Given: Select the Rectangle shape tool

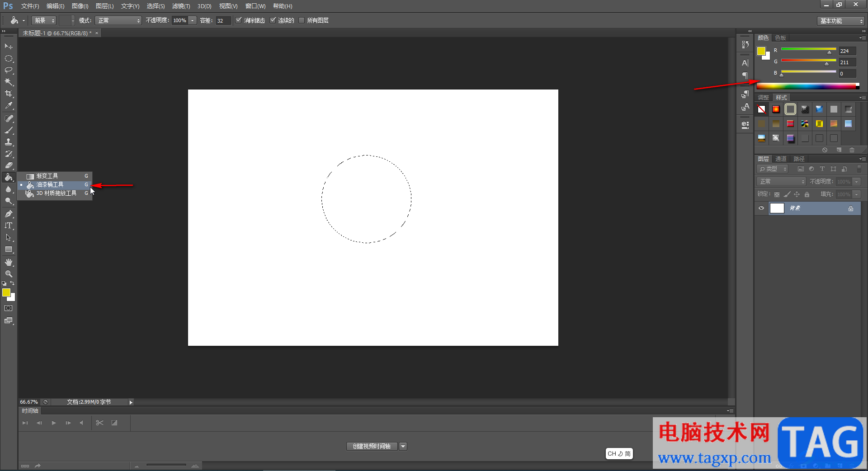Looking at the screenshot, I should click(9, 250).
